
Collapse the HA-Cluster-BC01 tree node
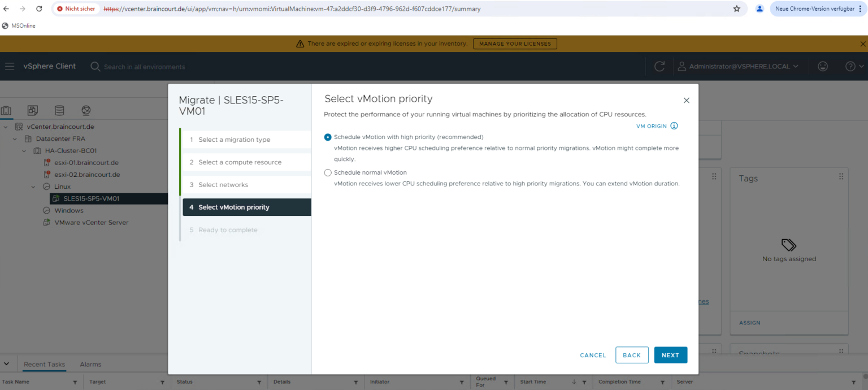coord(24,150)
